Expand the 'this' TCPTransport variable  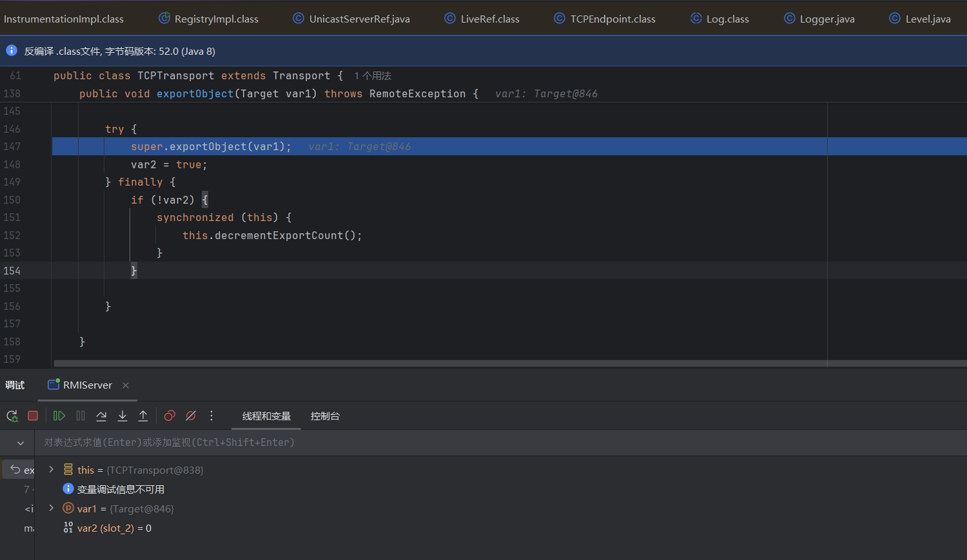(52, 470)
